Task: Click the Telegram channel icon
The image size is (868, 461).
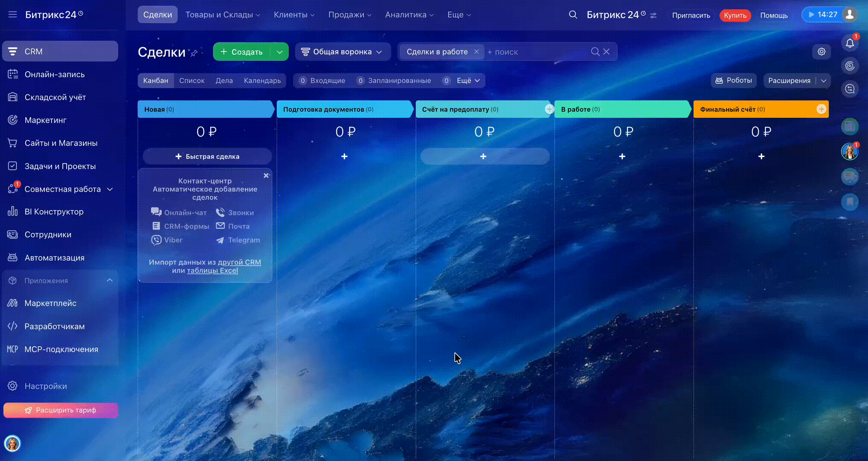Action: tap(220, 240)
